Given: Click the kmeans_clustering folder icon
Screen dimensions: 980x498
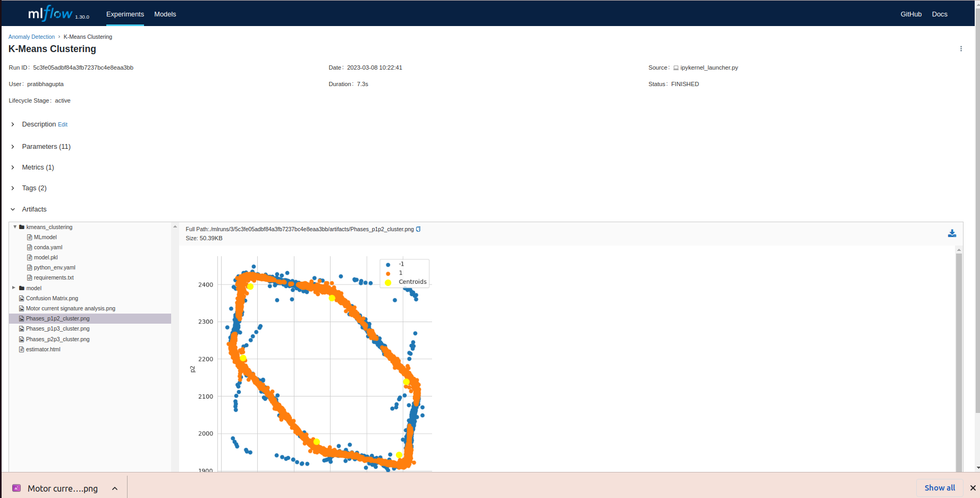Looking at the screenshot, I should tap(22, 227).
